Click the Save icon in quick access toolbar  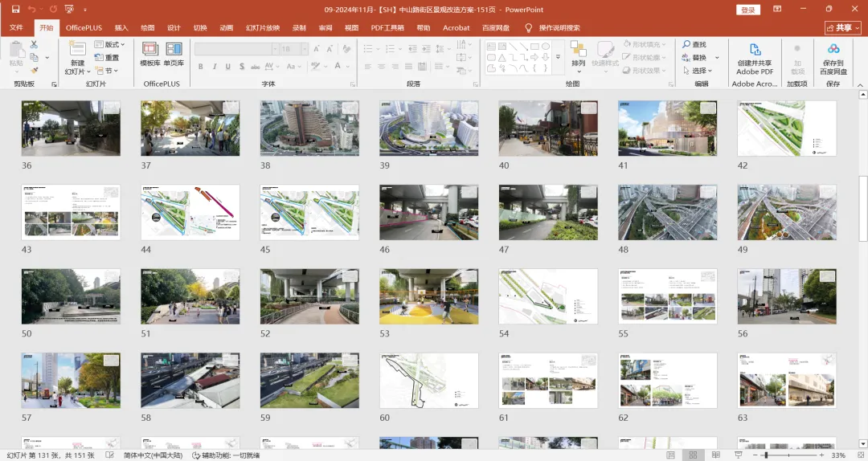tap(15, 10)
